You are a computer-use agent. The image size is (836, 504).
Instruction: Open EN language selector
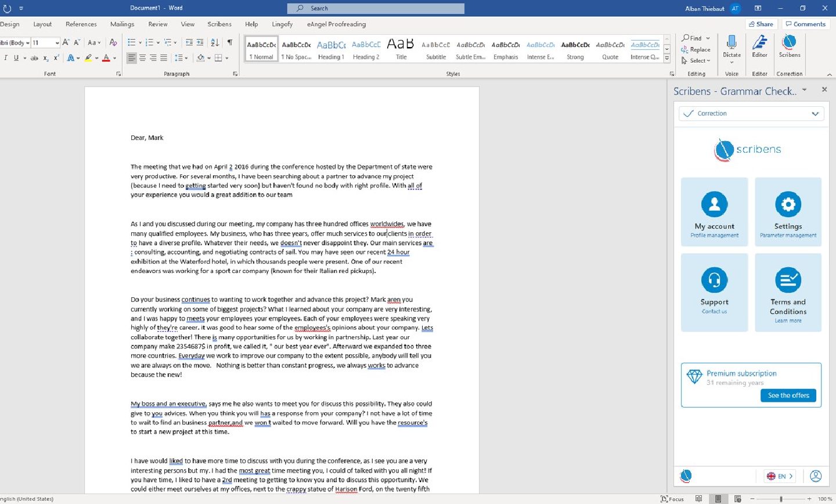pos(779,476)
